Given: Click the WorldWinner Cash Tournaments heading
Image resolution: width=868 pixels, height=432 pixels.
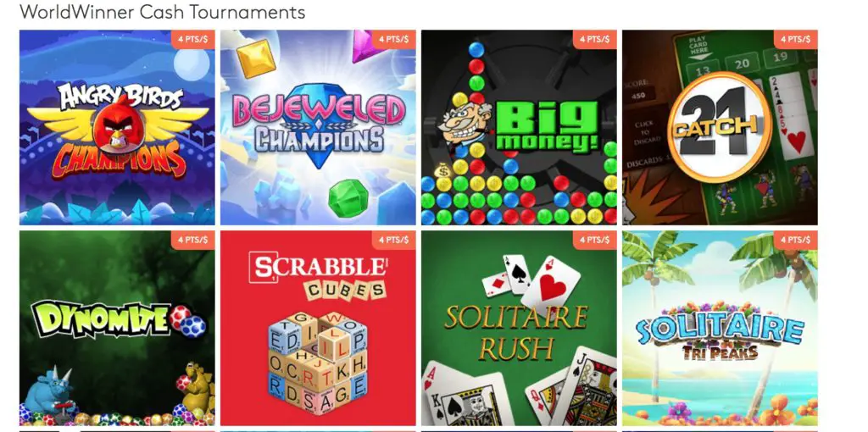Looking at the screenshot, I should click(x=162, y=11).
